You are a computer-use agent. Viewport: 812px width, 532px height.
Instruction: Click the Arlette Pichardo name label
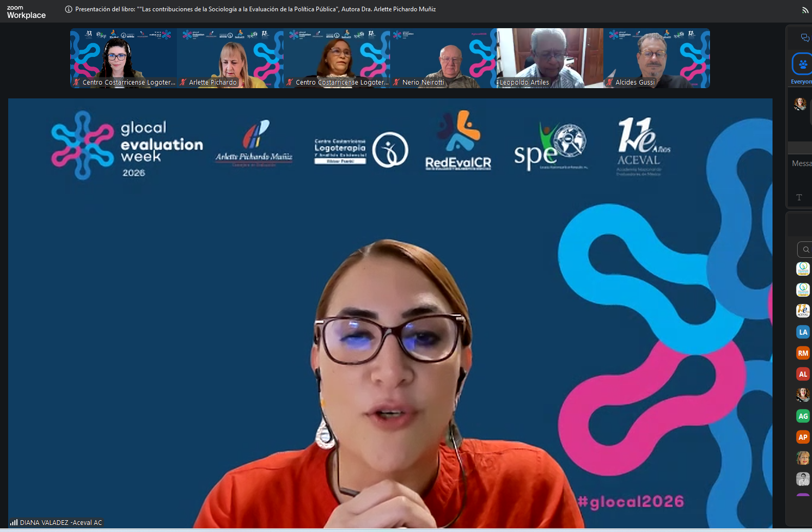click(213, 82)
